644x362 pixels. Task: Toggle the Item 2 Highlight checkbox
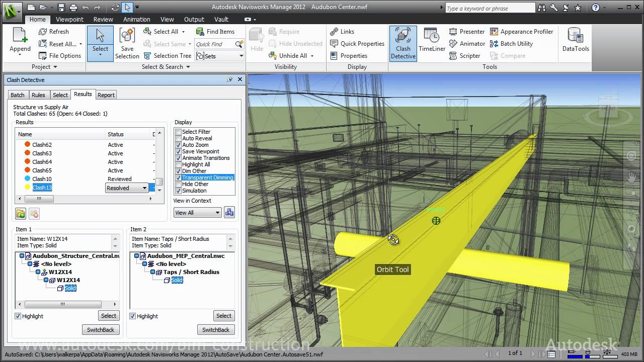[133, 316]
